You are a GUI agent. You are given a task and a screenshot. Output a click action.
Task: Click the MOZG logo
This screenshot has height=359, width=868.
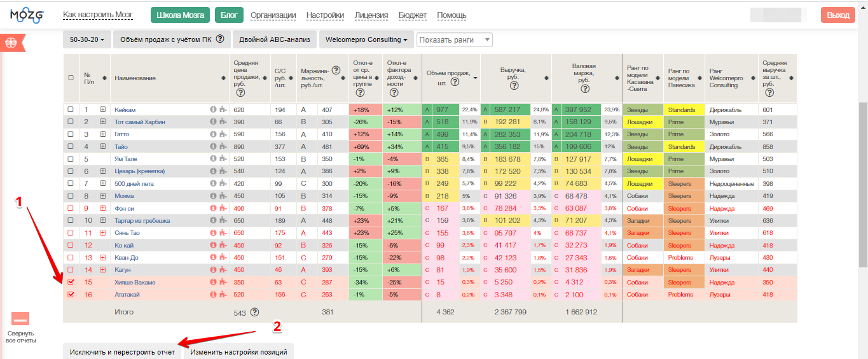27,15
